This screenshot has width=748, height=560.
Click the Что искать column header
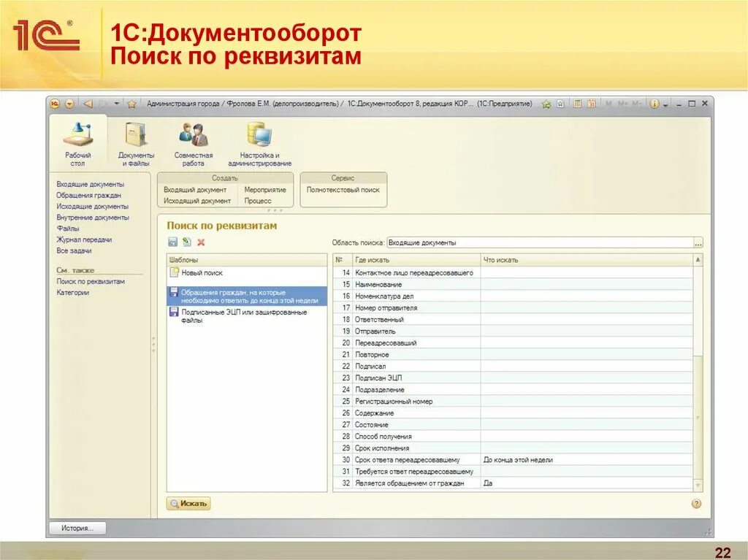[x=587, y=260]
